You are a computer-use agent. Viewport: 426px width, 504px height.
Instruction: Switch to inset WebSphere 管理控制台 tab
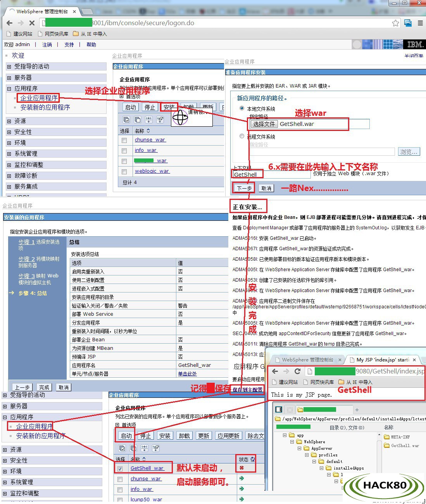[307, 360]
